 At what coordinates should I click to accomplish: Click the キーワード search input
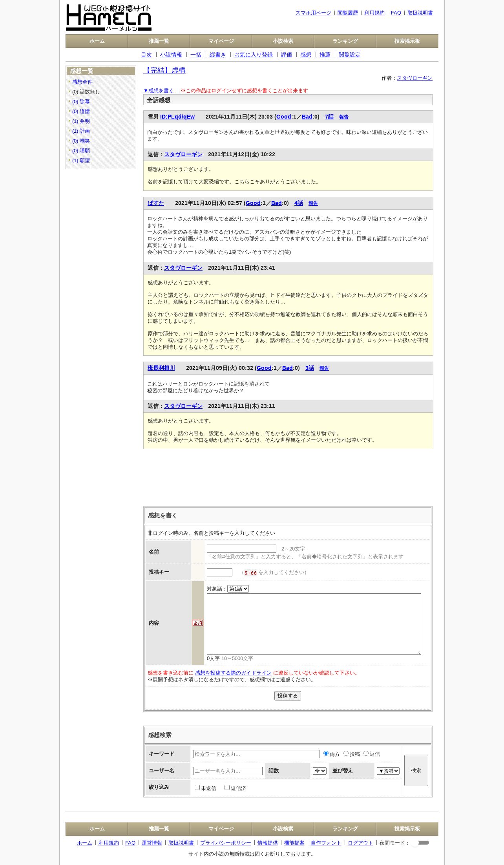coord(256,754)
